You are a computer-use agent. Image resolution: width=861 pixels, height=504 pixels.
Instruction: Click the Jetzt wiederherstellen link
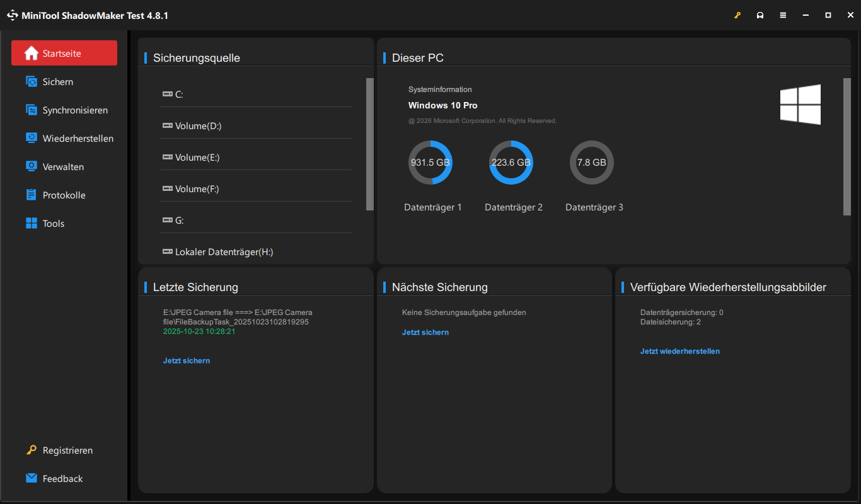(680, 352)
